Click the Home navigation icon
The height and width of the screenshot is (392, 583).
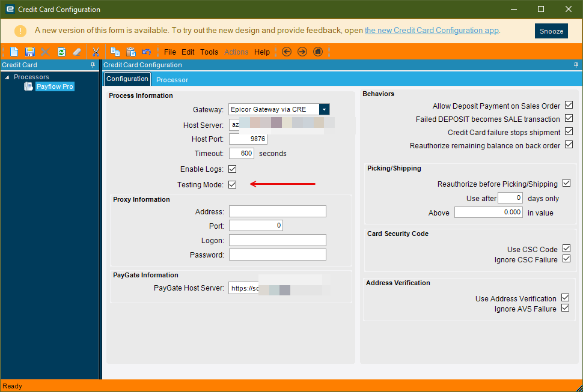click(318, 52)
